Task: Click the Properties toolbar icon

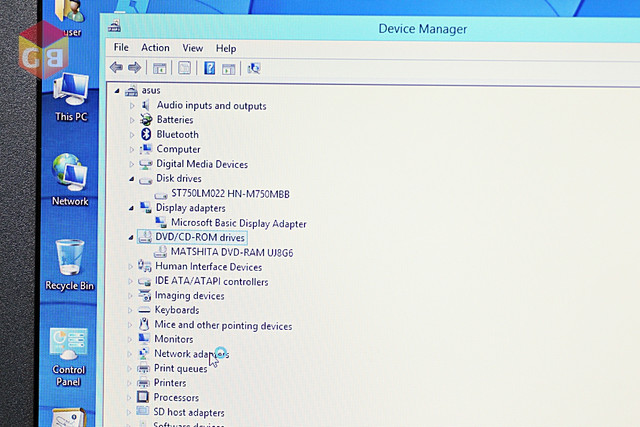Action: point(184,68)
